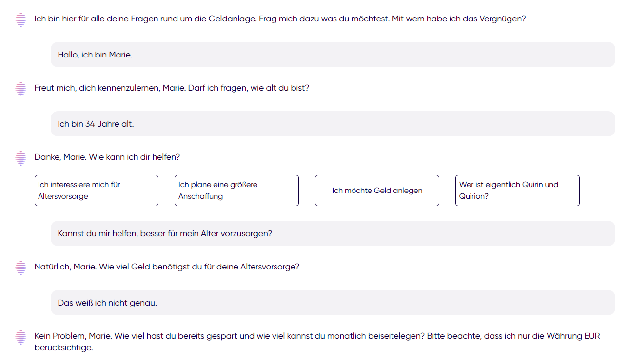
Task: Choose 'Ich interessiere mich für Altersvorsorge'
Action: tap(97, 191)
